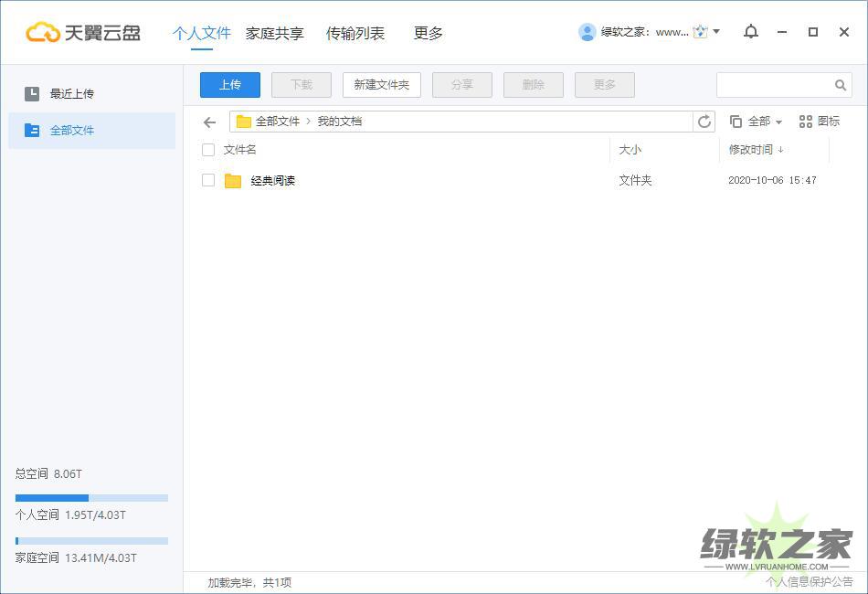The image size is (868, 594).
Task: Refresh the folder list with reload icon
Action: 704,122
